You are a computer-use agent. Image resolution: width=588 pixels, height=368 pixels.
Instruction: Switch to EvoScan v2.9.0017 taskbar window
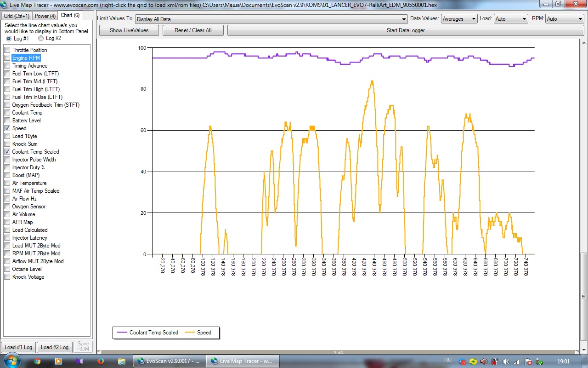(x=169, y=361)
